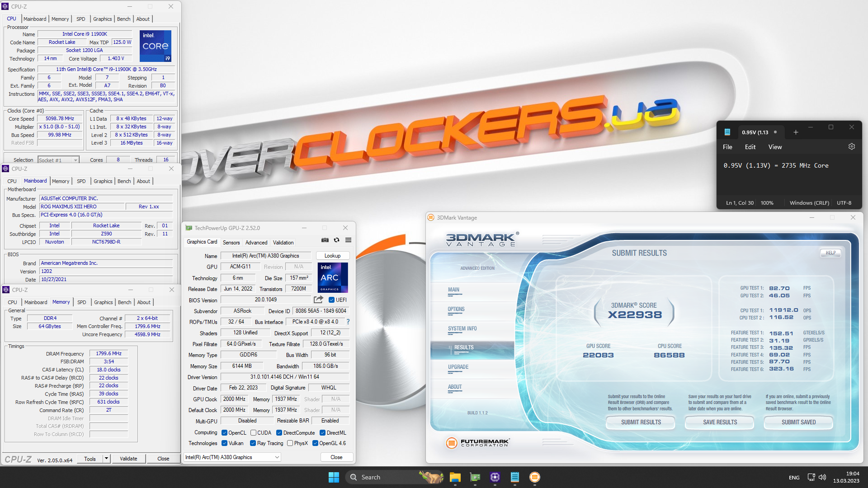The height and width of the screenshot is (488, 868).
Task: Click the DRAM Frequency value 1799.6 MHz in Timings
Action: click(108, 353)
